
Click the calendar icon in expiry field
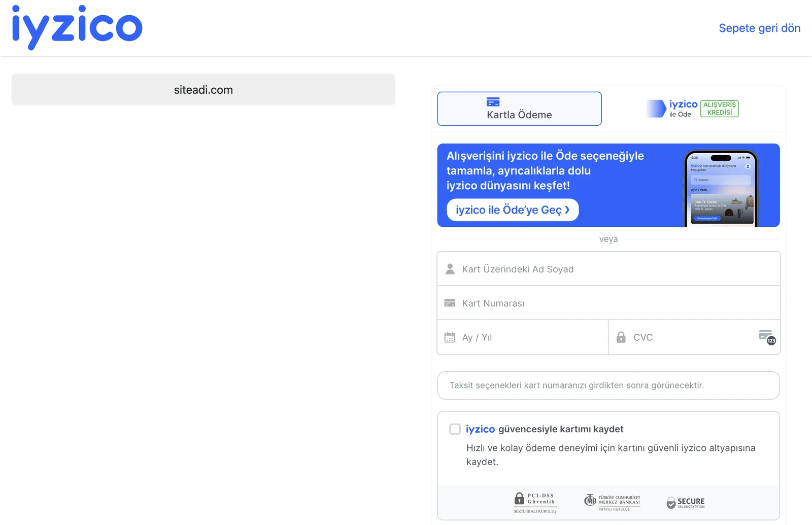click(450, 337)
